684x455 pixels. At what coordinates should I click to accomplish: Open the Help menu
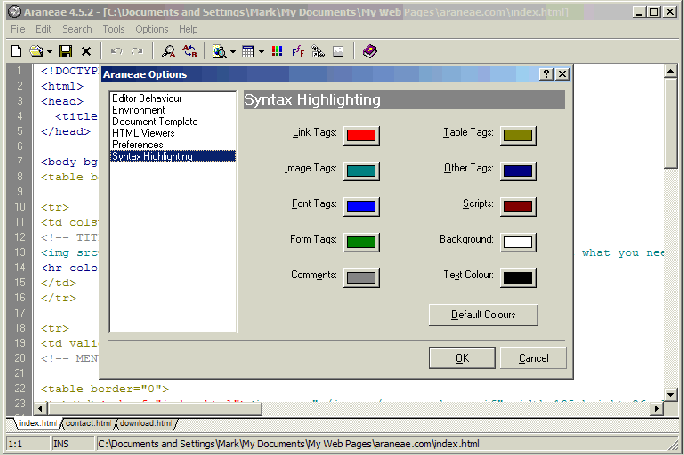188,29
